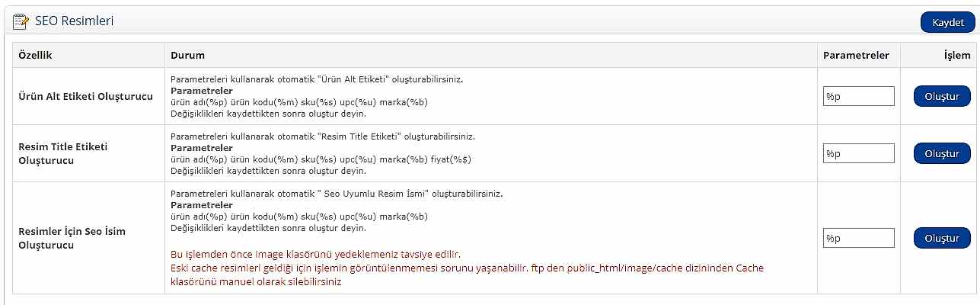Focus the Resim Title Etiketi parameter field
The image size is (980, 305).
(858, 153)
